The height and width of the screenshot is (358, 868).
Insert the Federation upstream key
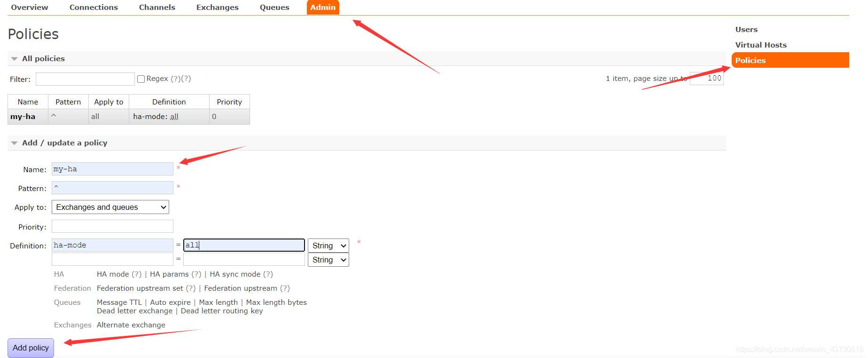click(241, 288)
